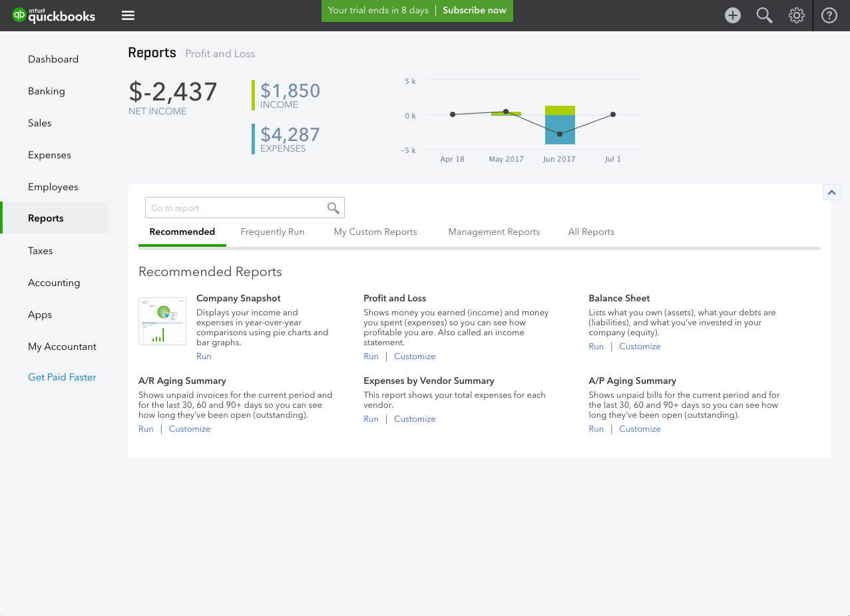The width and height of the screenshot is (850, 616).
Task: Run the A/R Aging Summary report
Action: click(x=146, y=429)
